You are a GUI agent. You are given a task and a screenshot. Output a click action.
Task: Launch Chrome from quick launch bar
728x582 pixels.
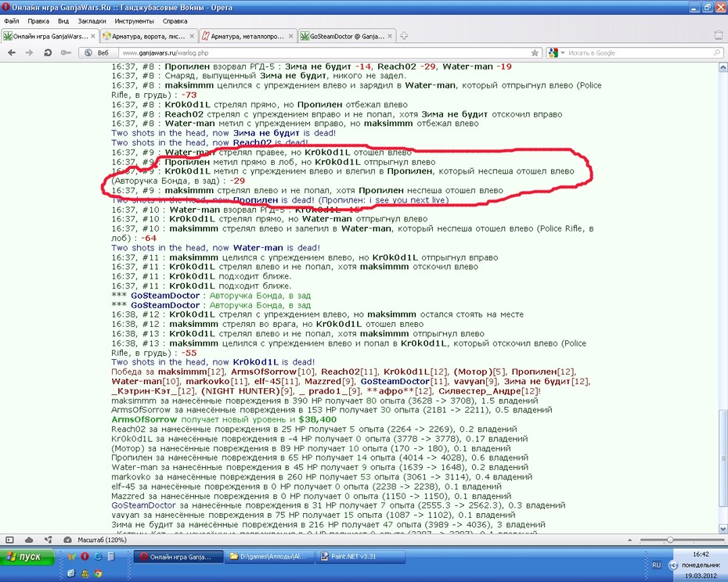coord(98,573)
